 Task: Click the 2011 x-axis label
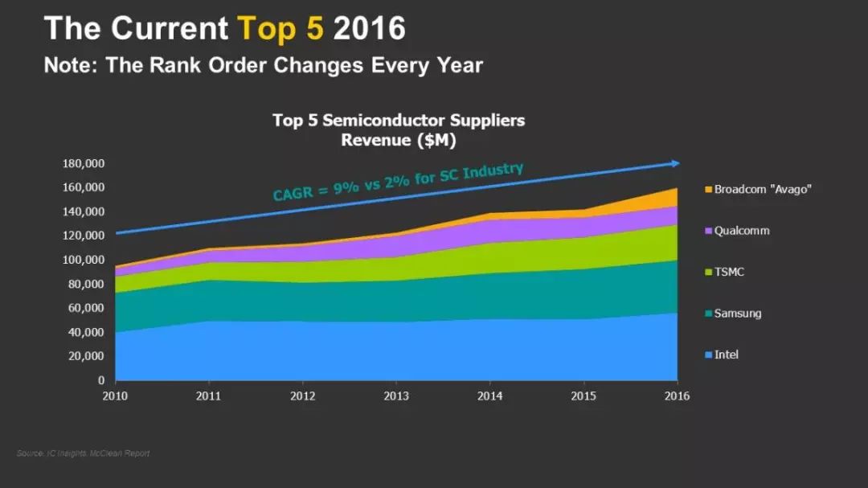click(x=209, y=396)
